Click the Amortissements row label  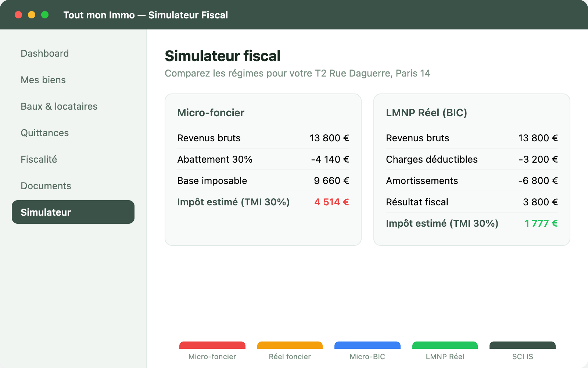pyautogui.click(x=422, y=181)
